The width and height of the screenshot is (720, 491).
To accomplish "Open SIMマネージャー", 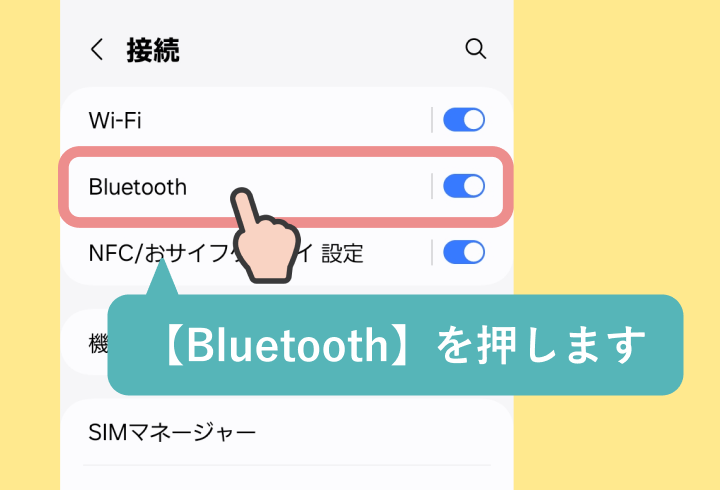I will click(172, 432).
